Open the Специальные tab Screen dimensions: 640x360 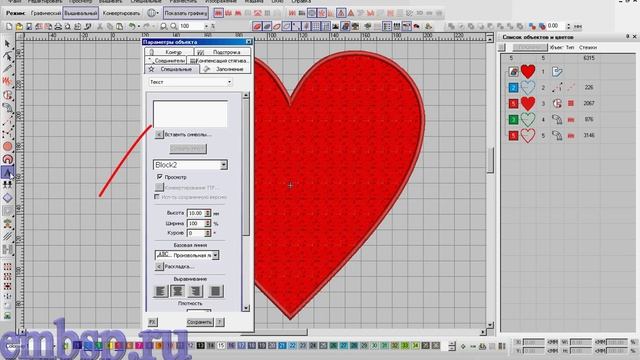point(172,69)
